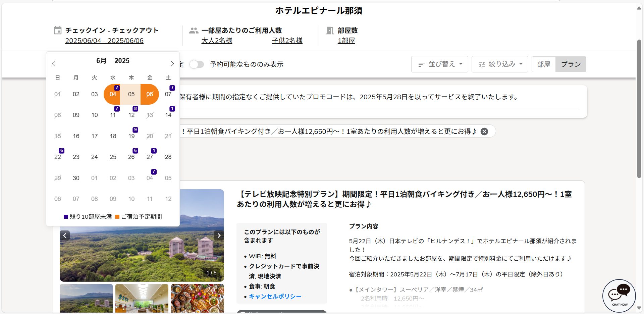The height and width of the screenshot is (314, 644).
Task: Open the CHAT NOW chat bubble
Action: tap(619, 295)
